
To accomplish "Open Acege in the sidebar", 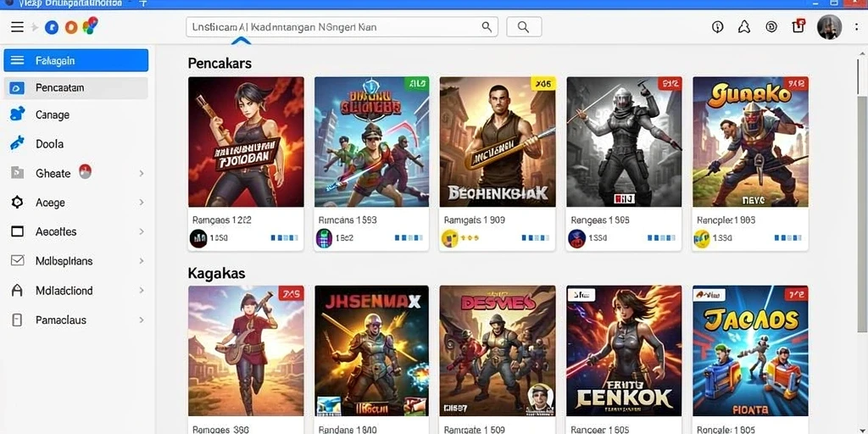I will [75, 203].
